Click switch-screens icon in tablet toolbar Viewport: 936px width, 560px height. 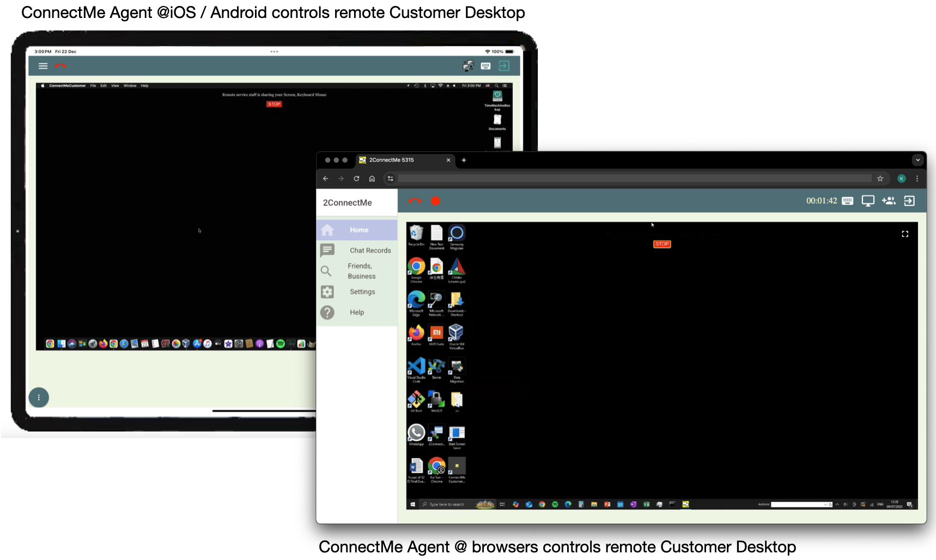(469, 66)
